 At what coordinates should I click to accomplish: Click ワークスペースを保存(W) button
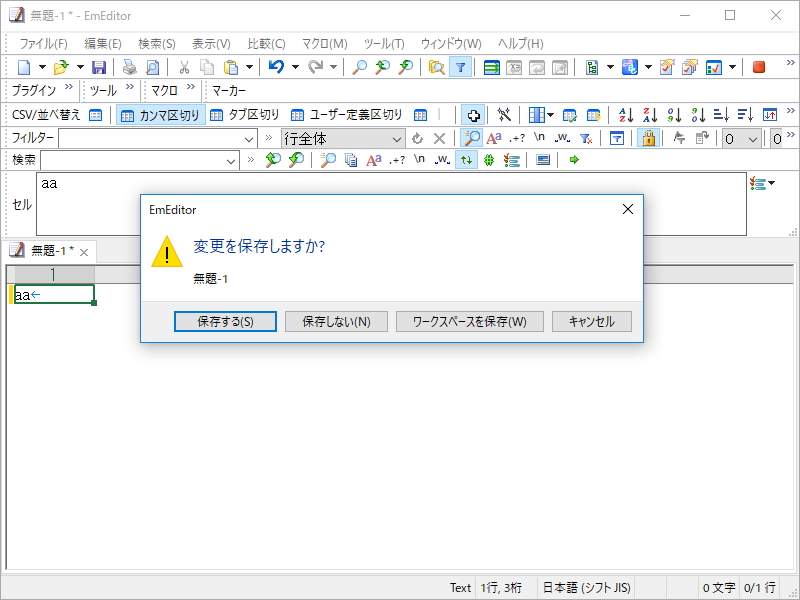[x=469, y=321]
